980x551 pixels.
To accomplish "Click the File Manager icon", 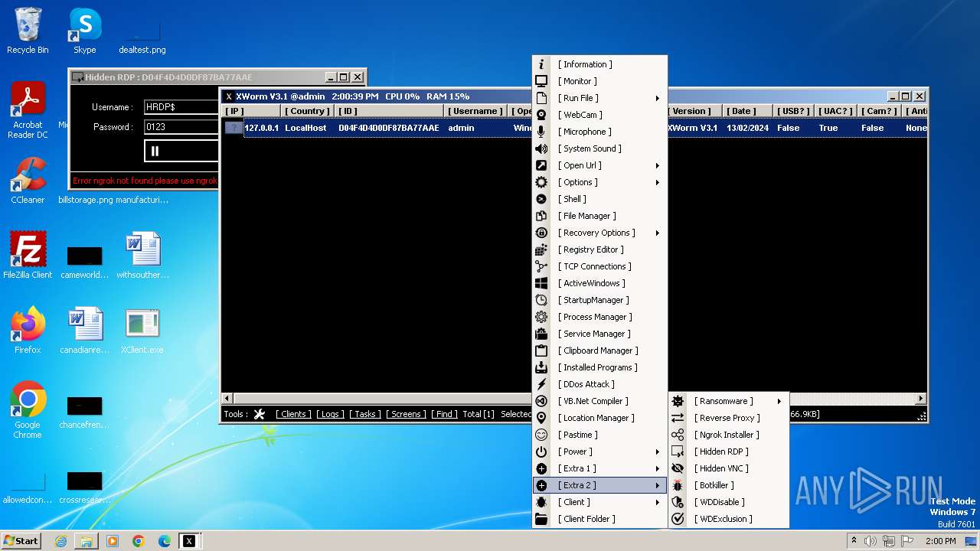I will [x=541, y=216].
